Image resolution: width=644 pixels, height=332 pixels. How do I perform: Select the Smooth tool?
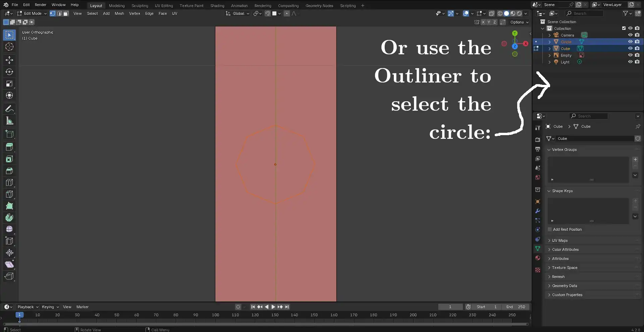pos(9,229)
